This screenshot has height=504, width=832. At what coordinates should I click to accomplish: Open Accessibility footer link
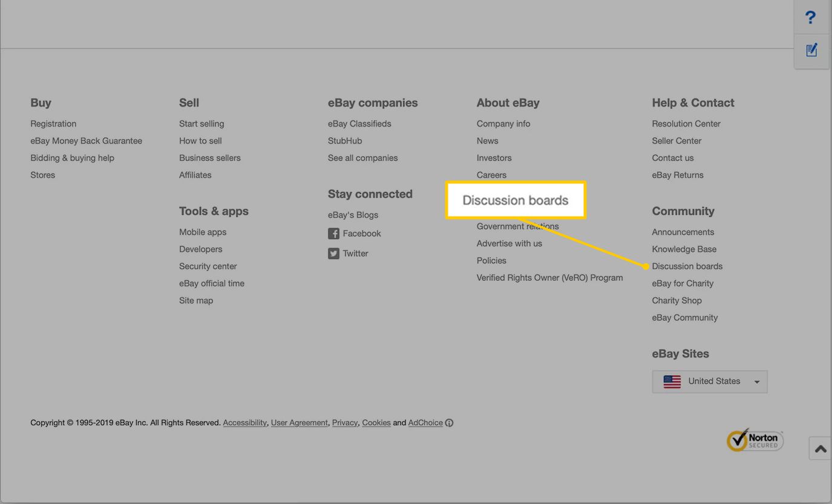244,423
